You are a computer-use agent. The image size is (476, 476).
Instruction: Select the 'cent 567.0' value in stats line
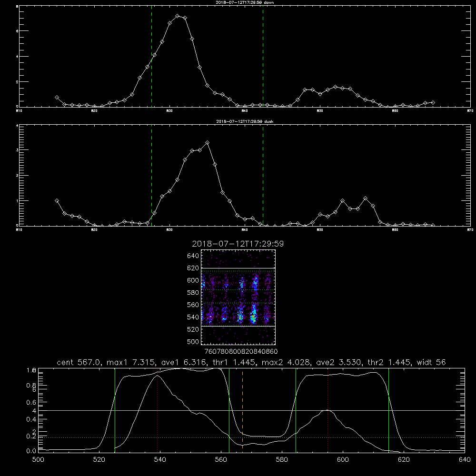(x=79, y=362)
